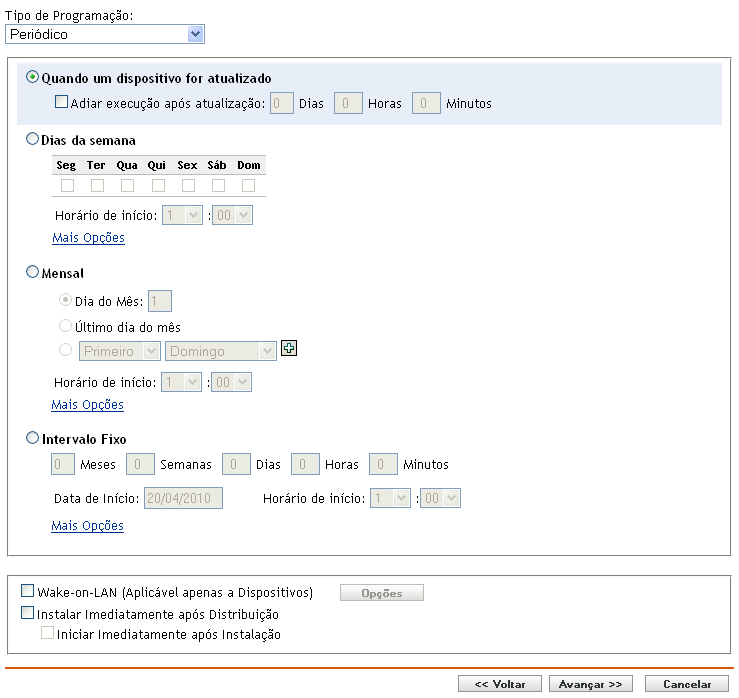This screenshot has width=739, height=698.
Task: Check Adiar execução após atualização
Action: tap(61, 102)
